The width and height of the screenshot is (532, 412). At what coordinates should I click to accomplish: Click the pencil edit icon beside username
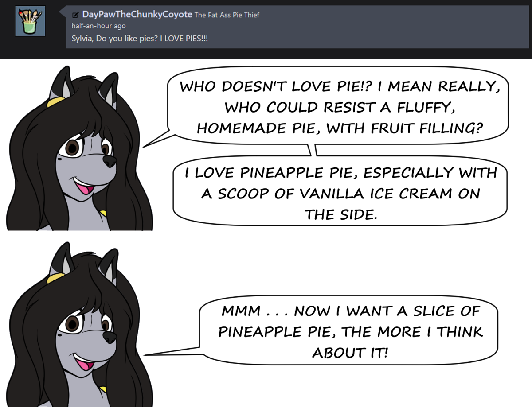point(75,15)
